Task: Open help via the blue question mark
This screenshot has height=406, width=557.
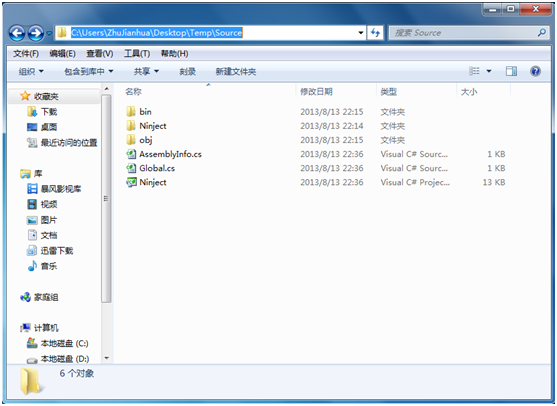Action: coord(535,71)
